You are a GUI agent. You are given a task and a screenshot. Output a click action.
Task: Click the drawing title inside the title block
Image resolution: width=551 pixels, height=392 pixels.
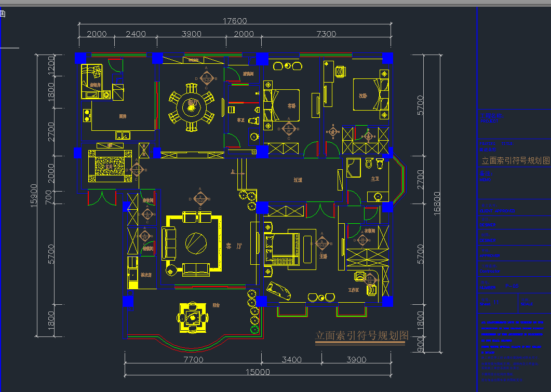click(516, 160)
